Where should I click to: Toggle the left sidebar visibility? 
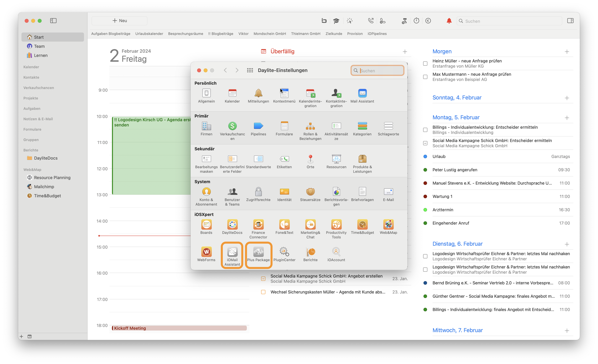tap(53, 21)
